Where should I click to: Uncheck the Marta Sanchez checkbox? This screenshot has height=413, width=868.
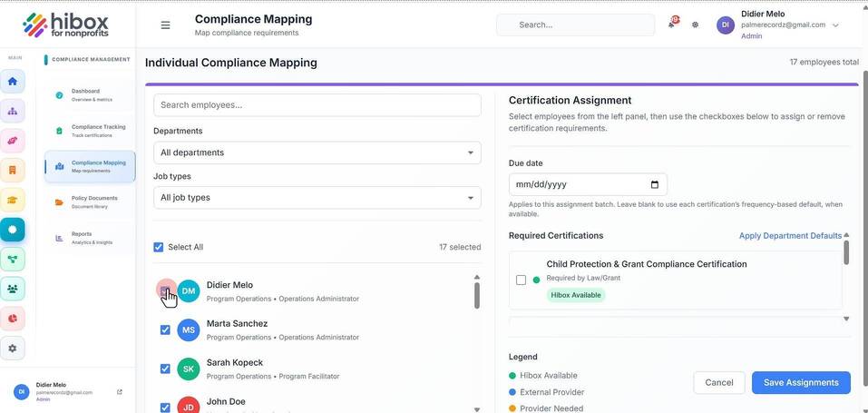click(165, 329)
